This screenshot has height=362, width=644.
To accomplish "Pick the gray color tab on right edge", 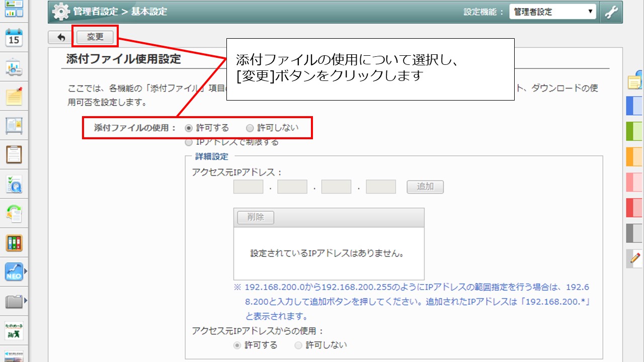I will pyautogui.click(x=635, y=233).
